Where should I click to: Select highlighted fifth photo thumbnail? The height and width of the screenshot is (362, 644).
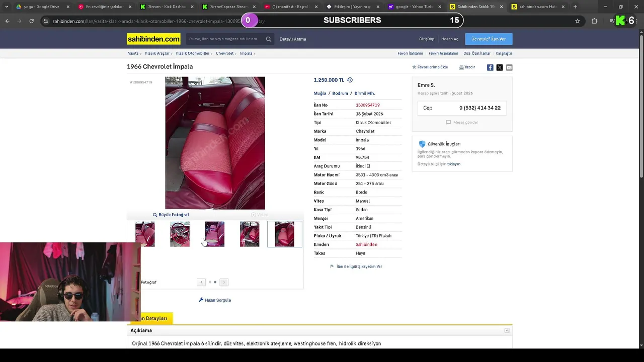pyautogui.click(x=285, y=234)
